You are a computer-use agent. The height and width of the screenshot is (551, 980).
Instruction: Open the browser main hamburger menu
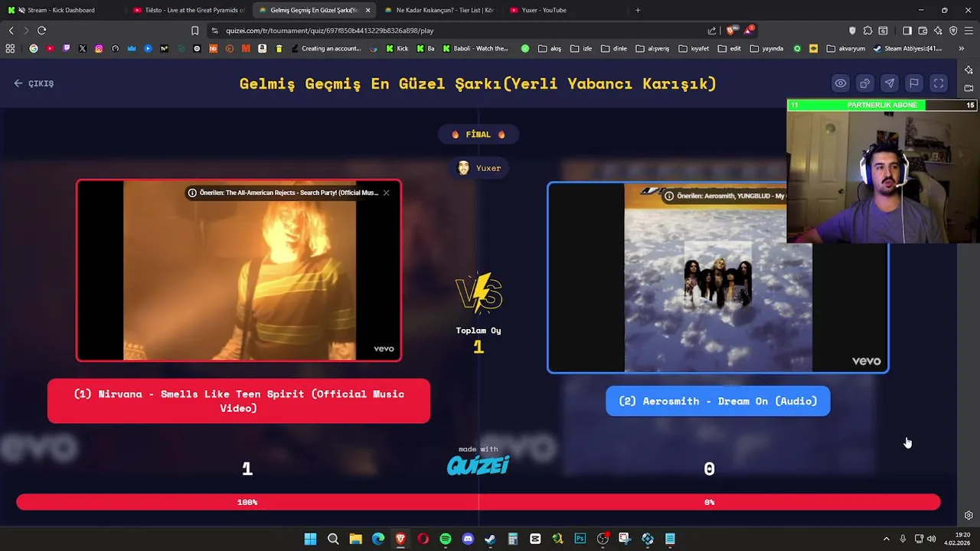(x=969, y=31)
